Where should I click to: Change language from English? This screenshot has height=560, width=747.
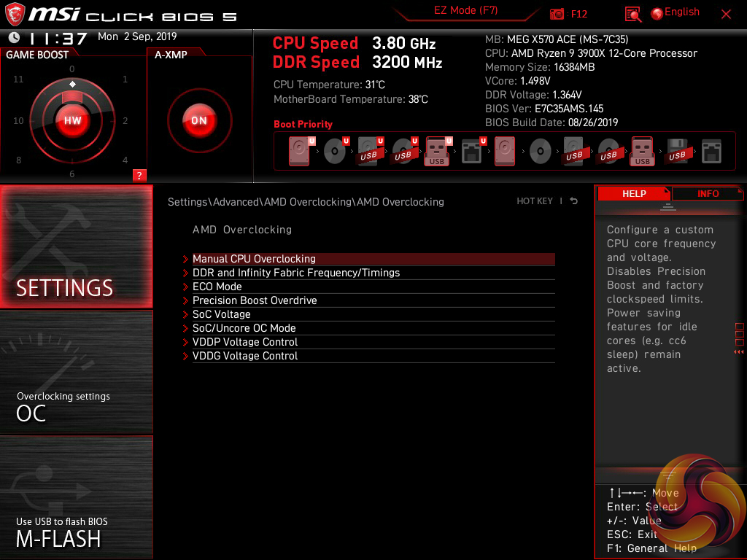pyautogui.click(x=682, y=12)
